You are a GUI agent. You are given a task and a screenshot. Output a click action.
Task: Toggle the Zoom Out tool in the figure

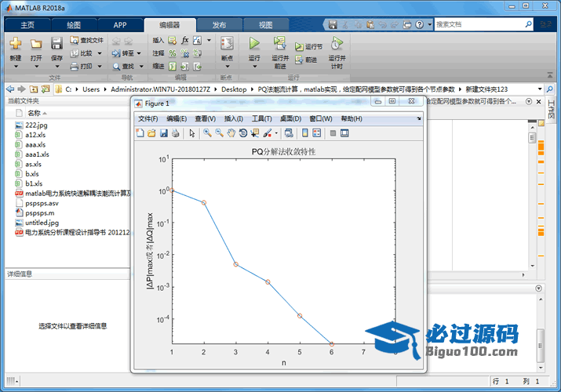click(219, 133)
